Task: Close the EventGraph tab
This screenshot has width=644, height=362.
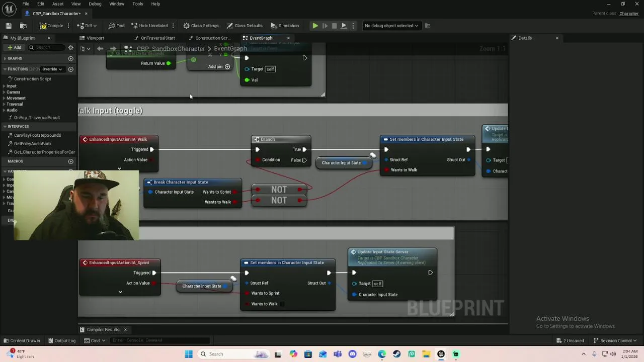Action: [288, 38]
